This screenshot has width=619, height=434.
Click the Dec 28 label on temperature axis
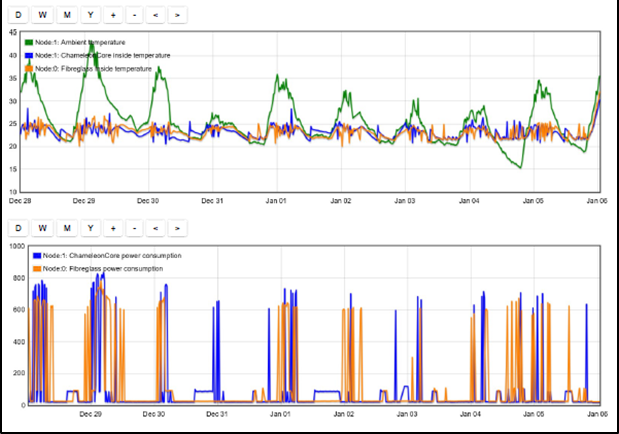pos(20,201)
